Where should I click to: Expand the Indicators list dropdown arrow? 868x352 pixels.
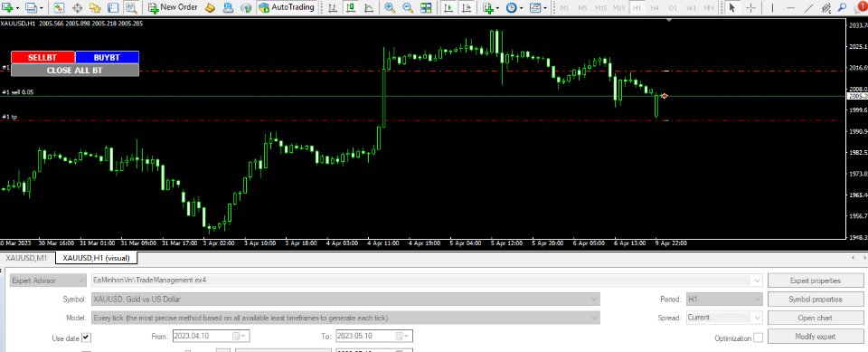pos(497,8)
